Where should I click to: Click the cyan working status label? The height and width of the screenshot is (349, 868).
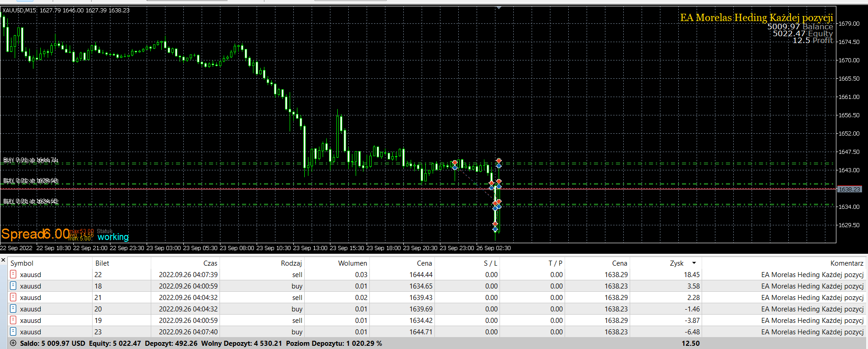pyautogui.click(x=113, y=237)
